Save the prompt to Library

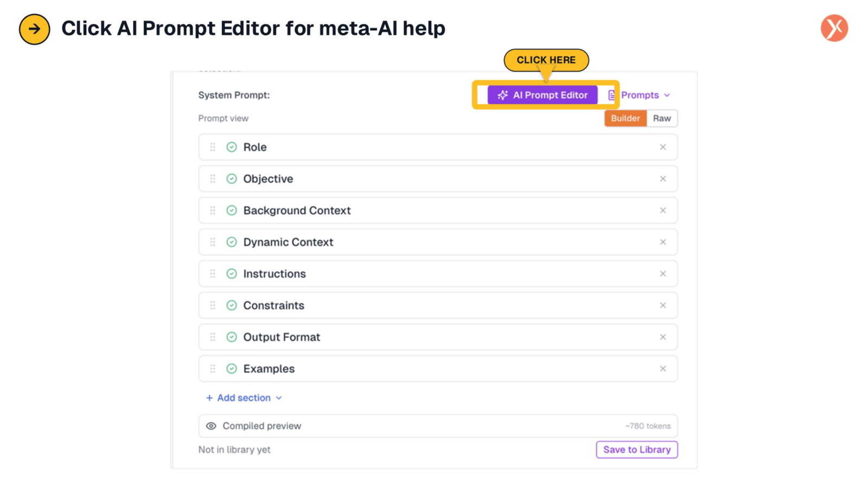coord(637,450)
